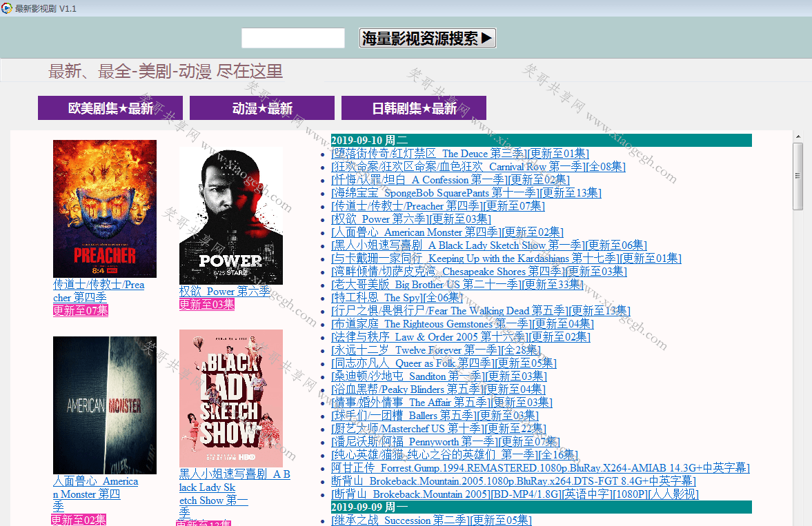
Task: Open Keeping Up with the Kardashians entry
Action: [x=506, y=259]
